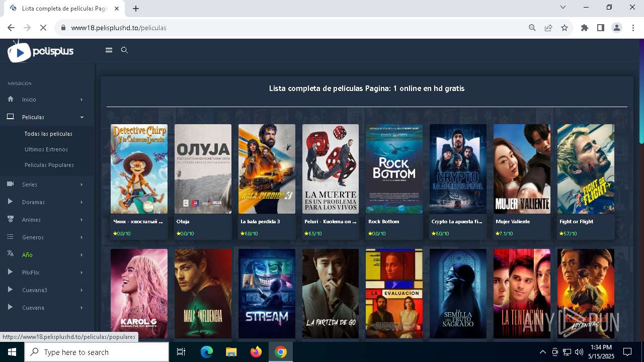Click the Doramas play icon

(x=11, y=202)
